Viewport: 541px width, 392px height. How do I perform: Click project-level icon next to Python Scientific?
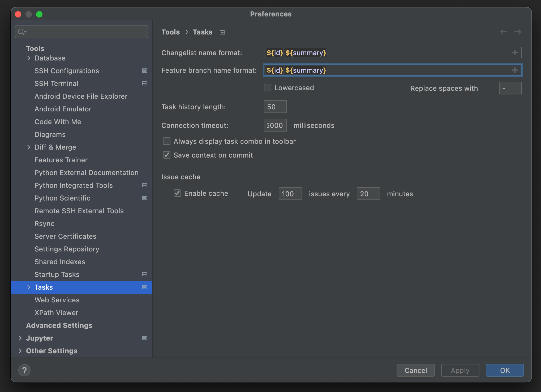coord(145,198)
